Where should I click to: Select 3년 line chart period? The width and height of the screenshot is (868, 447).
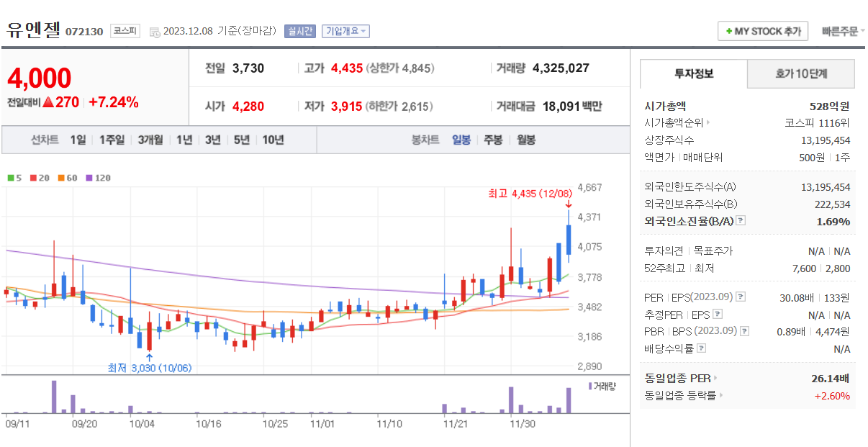212,140
